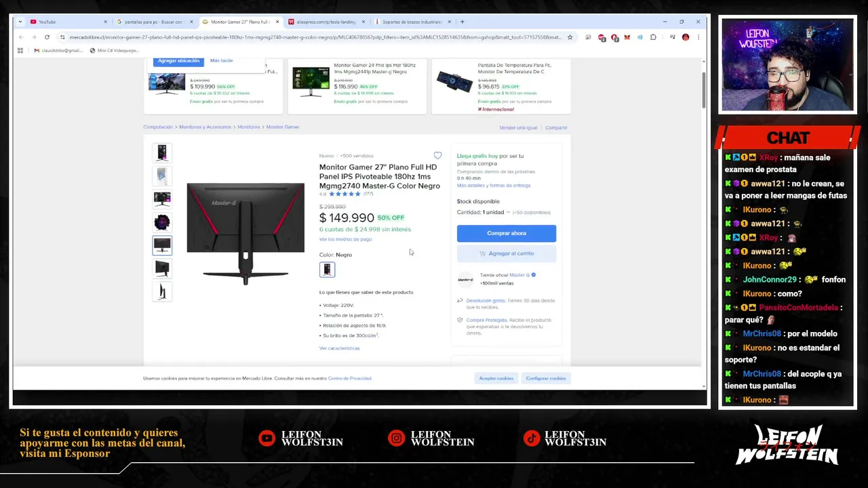Open the Compra Protegida link
868x488 pixels.
(x=486, y=320)
